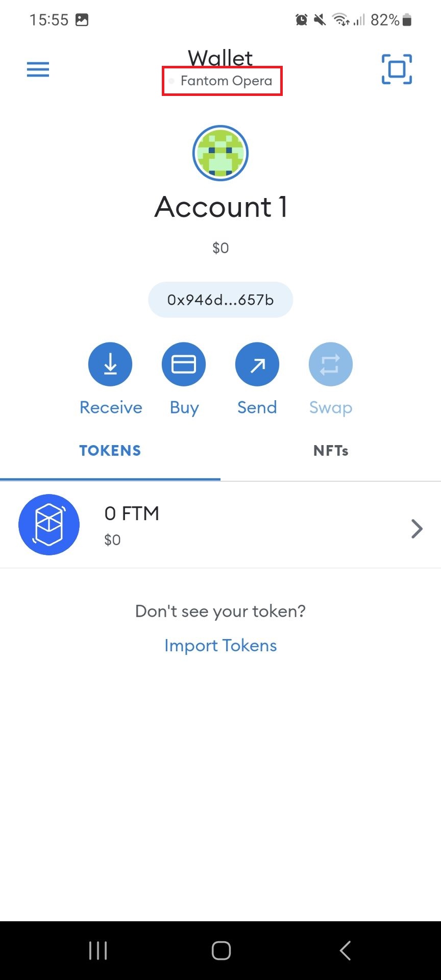
Task: Tap the QR scan icon
Action: coord(397,69)
